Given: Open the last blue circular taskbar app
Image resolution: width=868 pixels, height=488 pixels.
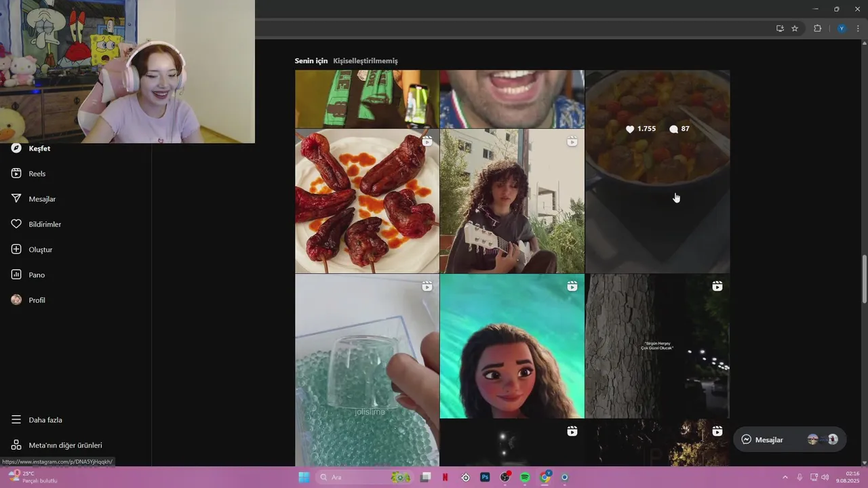Looking at the screenshot, I should pos(565,477).
